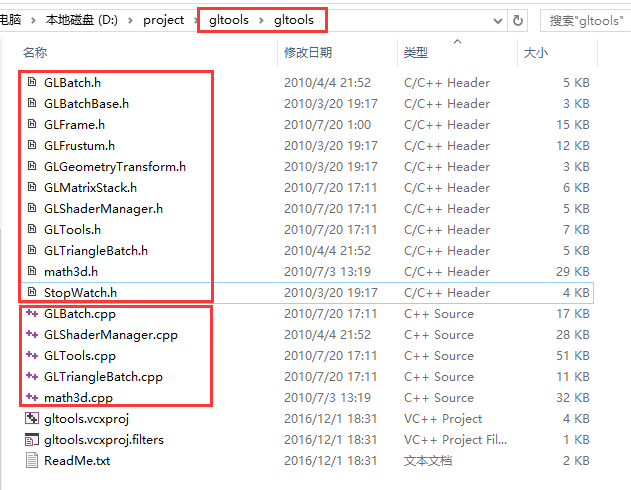Expand the chevron after 本地磁盘 (D:)
Image resolution: width=631 pixels, height=490 pixels.
[130, 20]
